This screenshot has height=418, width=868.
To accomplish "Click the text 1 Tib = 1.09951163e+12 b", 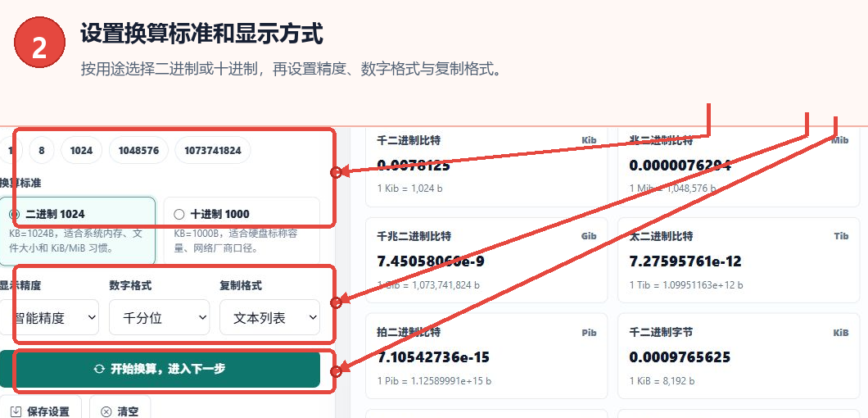I will click(x=686, y=285).
